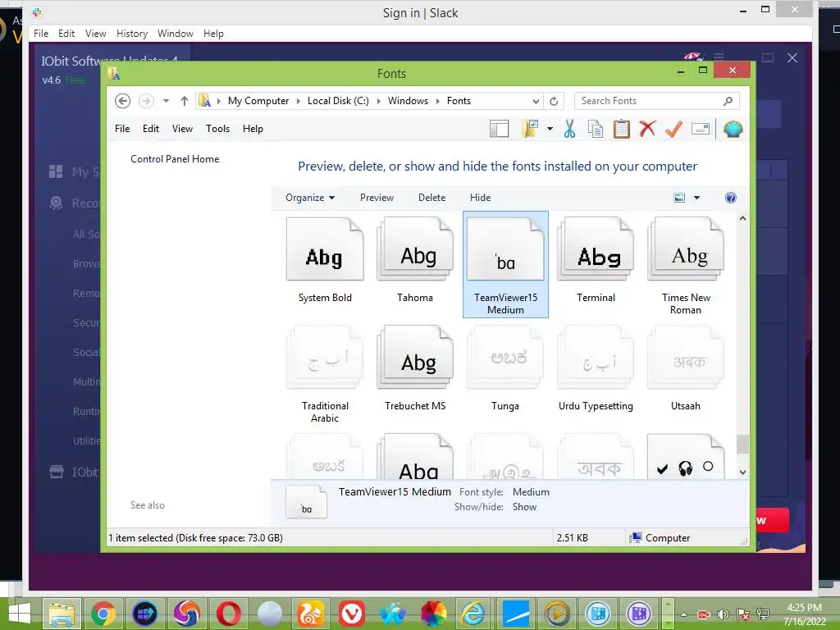Expand the arrow after My Computer breadcrumb
Screen dimensions: 840x630
point(298,101)
